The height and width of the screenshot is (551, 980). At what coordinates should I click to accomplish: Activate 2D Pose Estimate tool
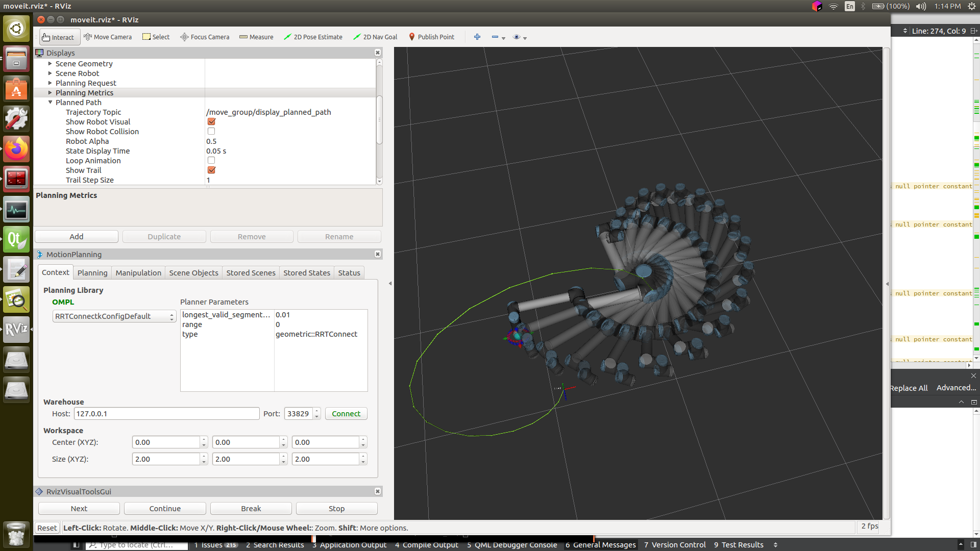pyautogui.click(x=313, y=37)
